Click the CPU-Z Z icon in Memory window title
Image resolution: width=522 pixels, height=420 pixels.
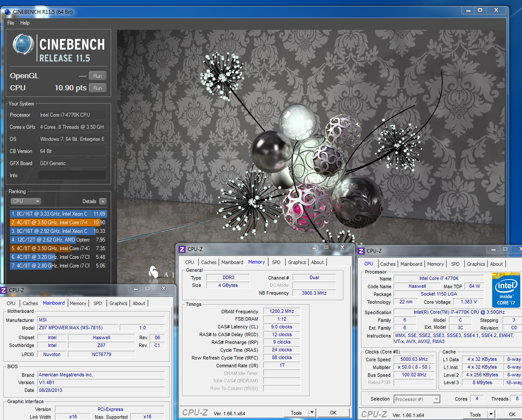[183, 249]
